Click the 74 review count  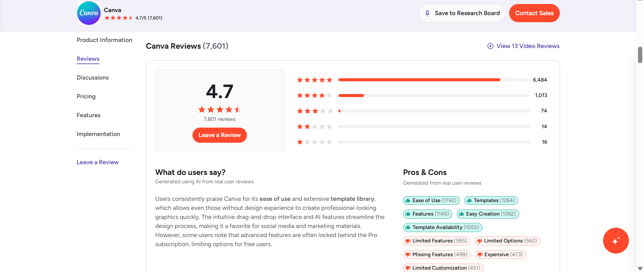(x=544, y=111)
